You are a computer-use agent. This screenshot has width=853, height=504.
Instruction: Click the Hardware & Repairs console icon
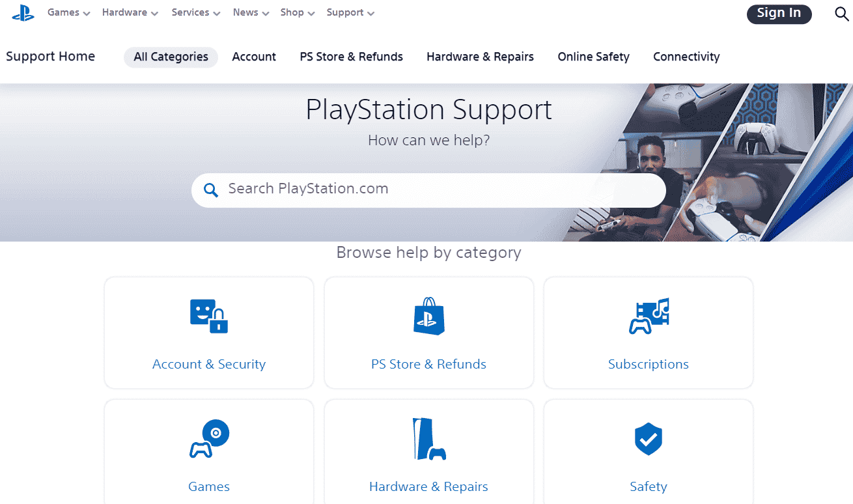429,439
